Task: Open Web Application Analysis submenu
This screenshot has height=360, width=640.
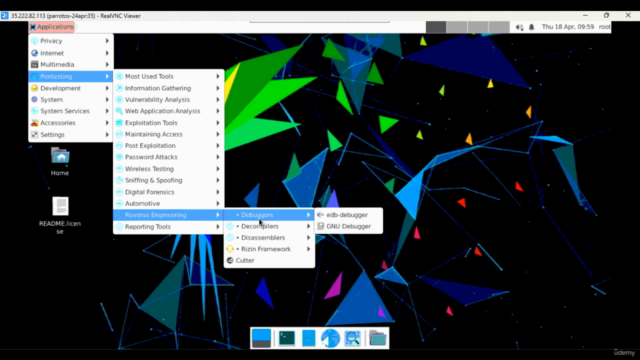Action: click(x=169, y=111)
